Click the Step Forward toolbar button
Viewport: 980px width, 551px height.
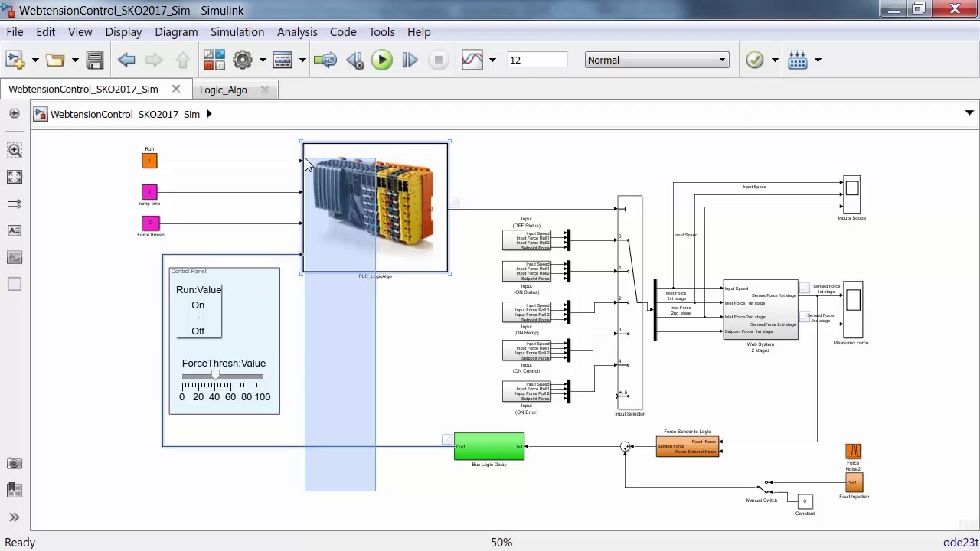tap(410, 60)
